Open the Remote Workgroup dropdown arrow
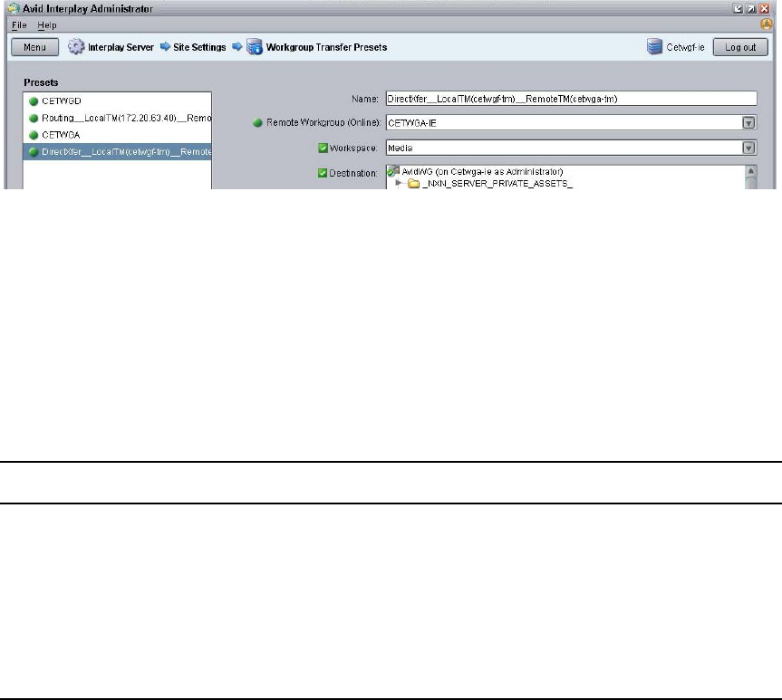782x700 pixels. click(748, 122)
